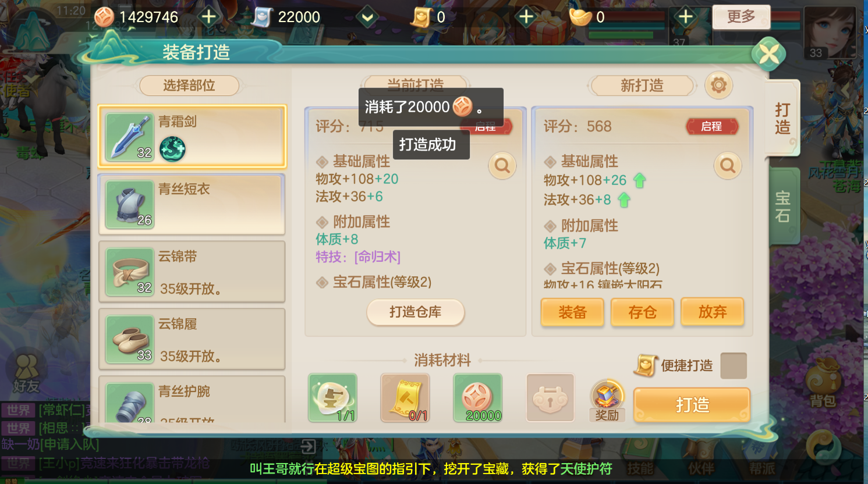
Task: Close the 装备打造 panel
Action: tap(769, 54)
